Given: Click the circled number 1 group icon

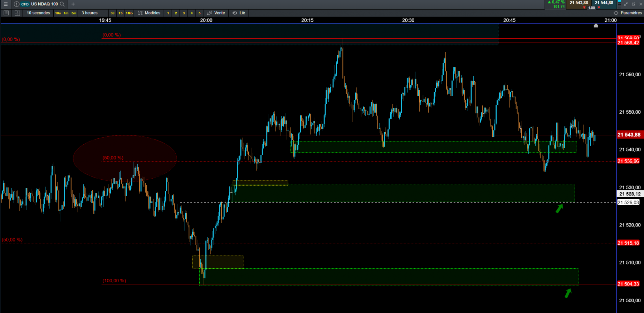Looking at the screenshot, I should (x=16, y=4).
